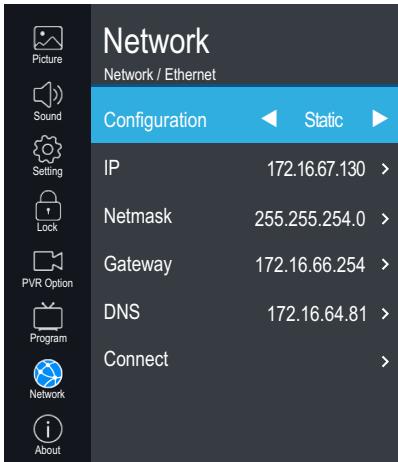Select the Configuration menu row label
The width and height of the screenshot is (398, 462).
tap(155, 120)
